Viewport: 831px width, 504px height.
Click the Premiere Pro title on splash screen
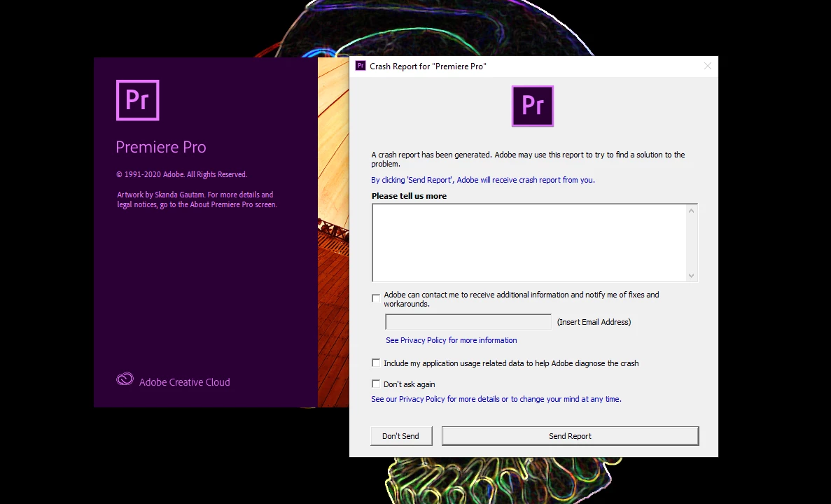[160, 147]
